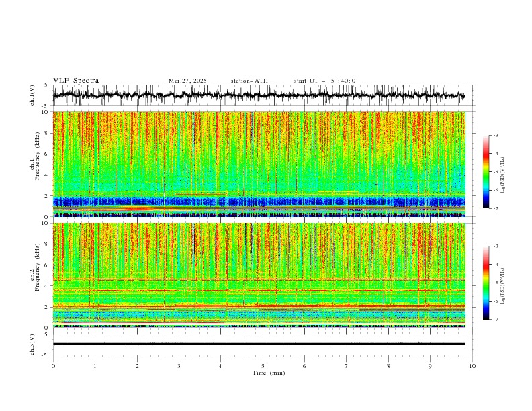Click the ch.1 voltage waveform trace
The width and height of the screenshot is (532, 411).
[x=259, y=95]
